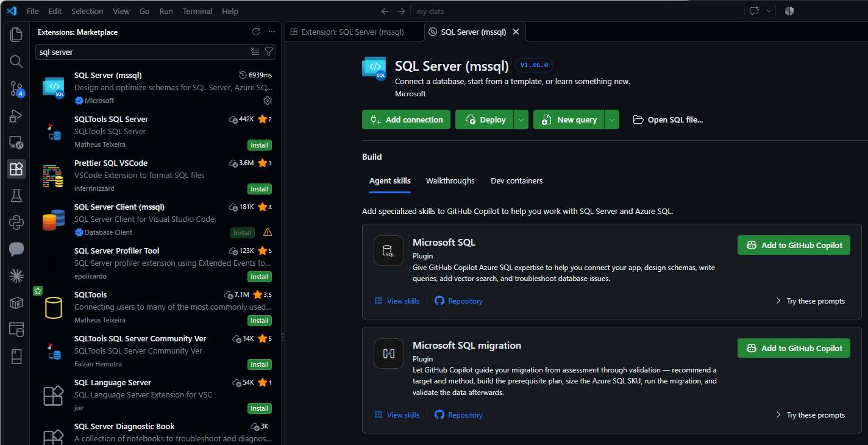Click the my-data command center search
868x445 pixels.
tap(577, 11)
